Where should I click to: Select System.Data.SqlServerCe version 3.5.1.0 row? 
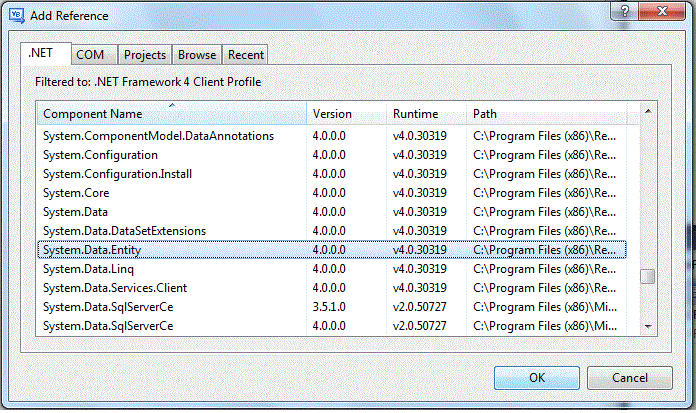click(332, 307)
